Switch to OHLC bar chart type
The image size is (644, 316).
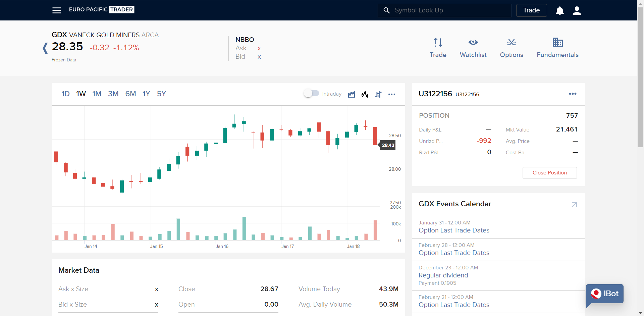(378, 94)
